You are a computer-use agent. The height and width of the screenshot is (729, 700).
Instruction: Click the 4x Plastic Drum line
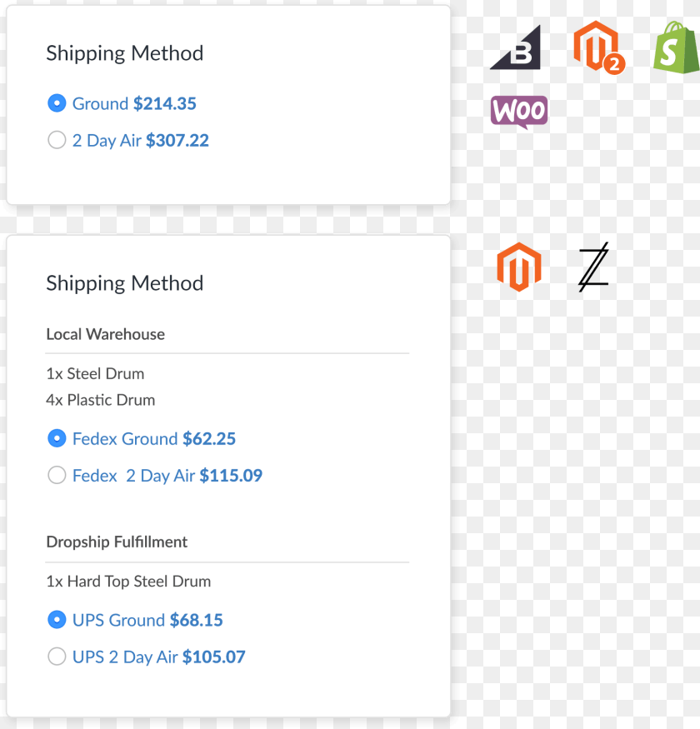(x=101, y=400)
